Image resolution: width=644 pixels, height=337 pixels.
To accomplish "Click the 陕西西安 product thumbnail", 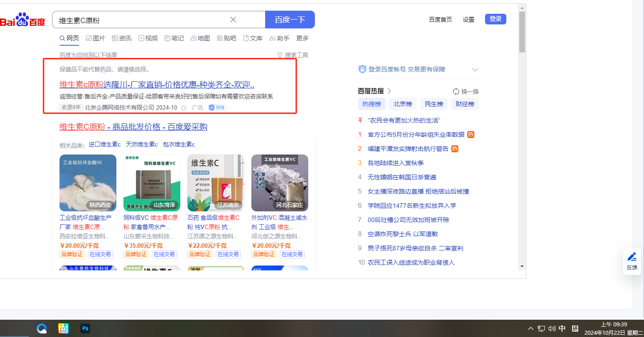I will click(88, 183).
